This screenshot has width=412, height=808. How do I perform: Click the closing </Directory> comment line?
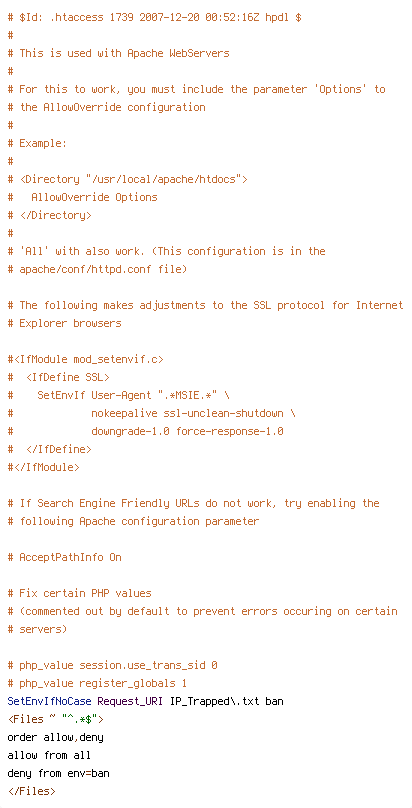pos(49,215)
